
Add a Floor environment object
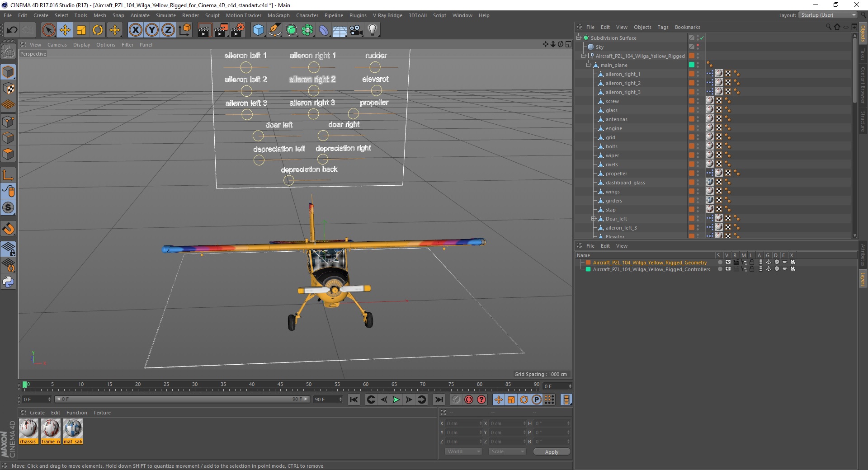tap(340, 30)
